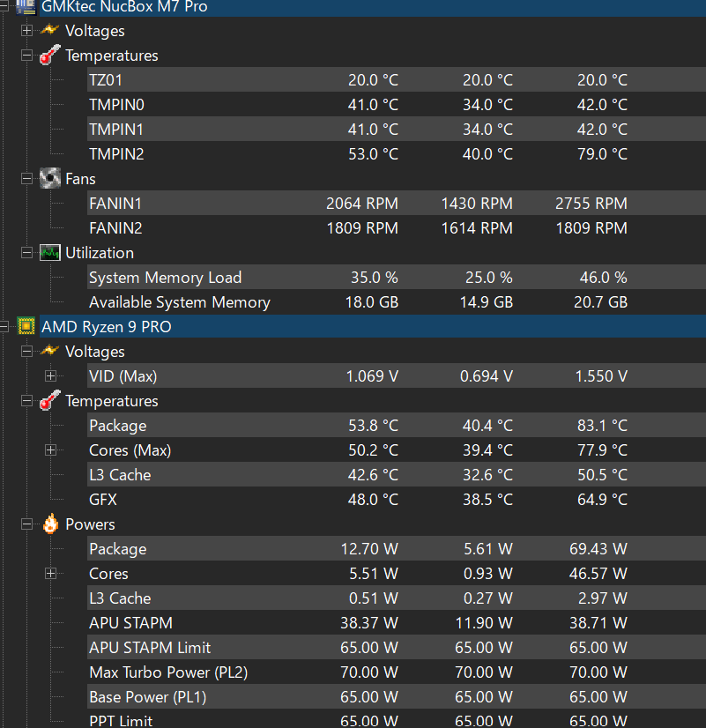Select the AMD Ryzen 9 PRO label
The image size is (706, 728).
pyautogui.click(x=107, y=327)
